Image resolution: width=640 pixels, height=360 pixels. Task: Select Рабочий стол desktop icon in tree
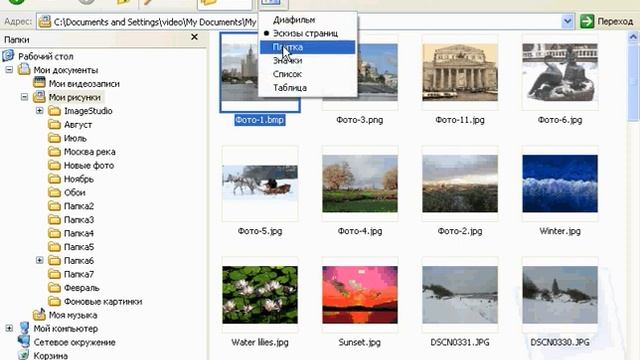coord(8,56)
